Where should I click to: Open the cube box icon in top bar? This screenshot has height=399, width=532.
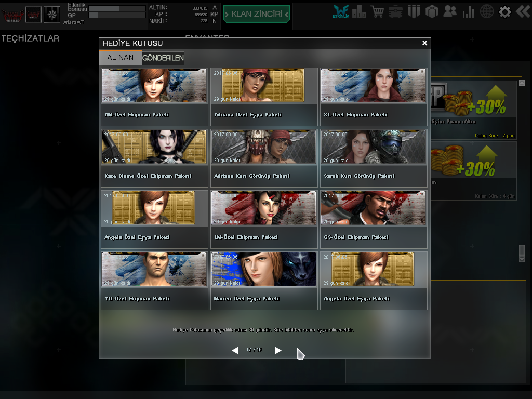(x=432, y=12)
